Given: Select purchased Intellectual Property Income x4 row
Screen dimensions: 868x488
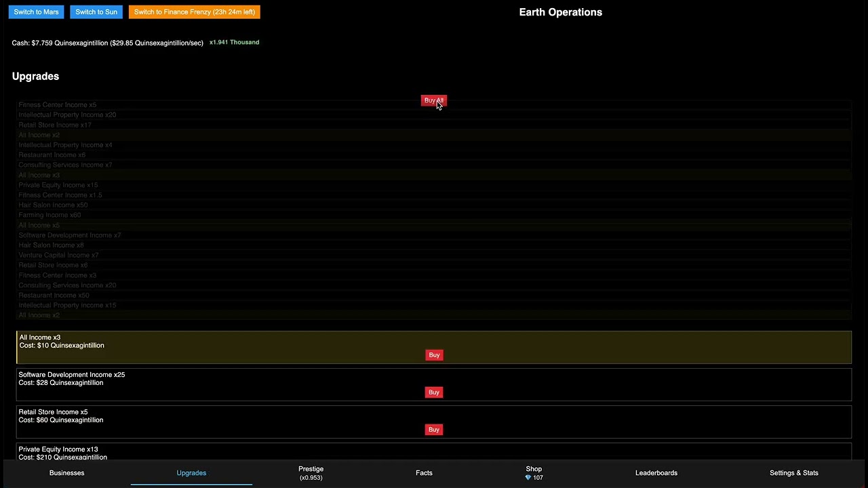Looking at the screenshot, I should [x=434, y=145].
